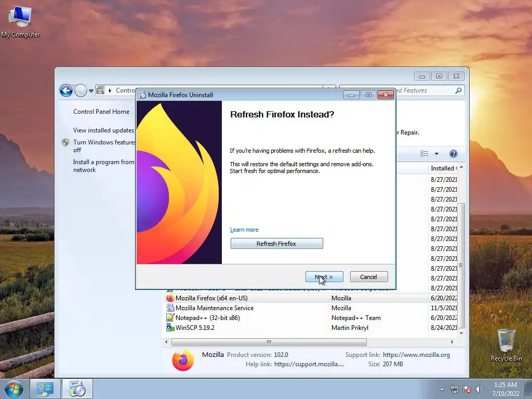
Task: Go to Control Panel Home
Action: [101, 112]
